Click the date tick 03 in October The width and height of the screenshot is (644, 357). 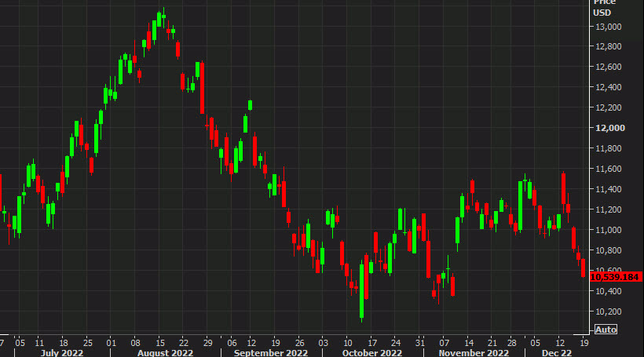(324, 343)
